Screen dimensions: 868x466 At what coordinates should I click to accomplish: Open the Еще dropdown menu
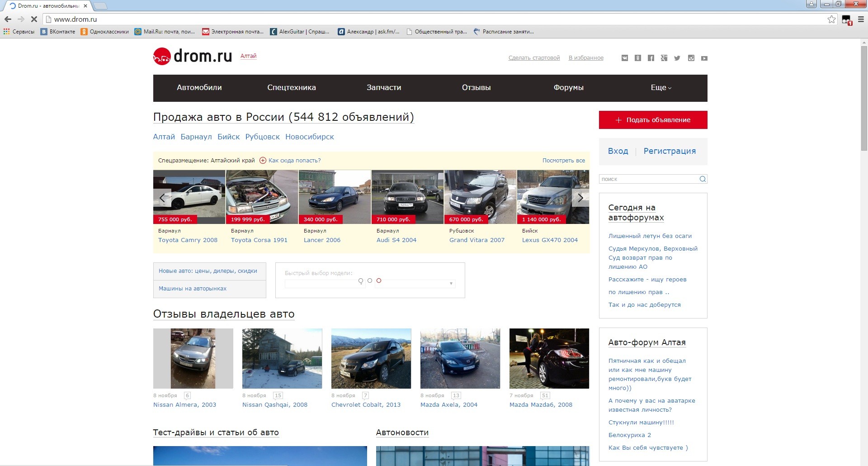point(661,88)
